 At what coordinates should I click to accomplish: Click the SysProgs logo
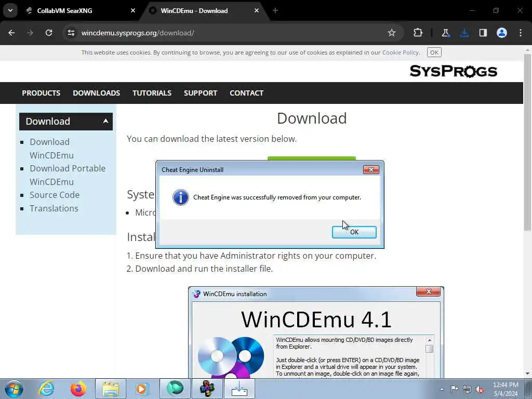[453, 71]
